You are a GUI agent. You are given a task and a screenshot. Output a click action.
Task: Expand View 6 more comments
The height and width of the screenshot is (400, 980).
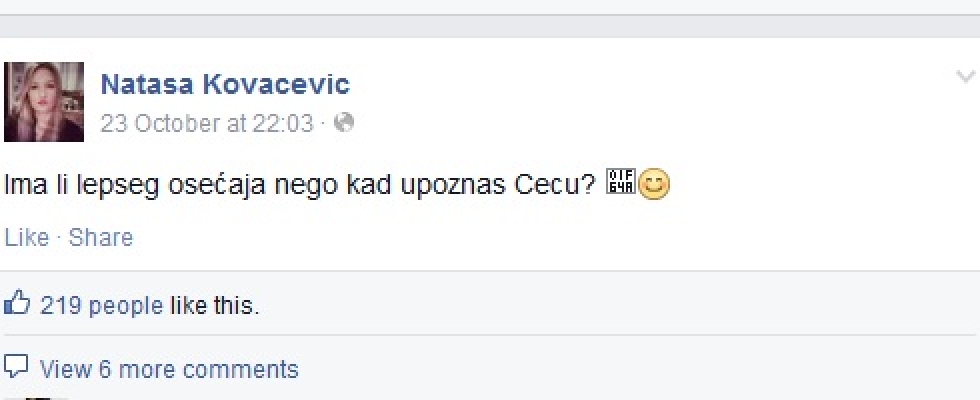pos(169,369)
